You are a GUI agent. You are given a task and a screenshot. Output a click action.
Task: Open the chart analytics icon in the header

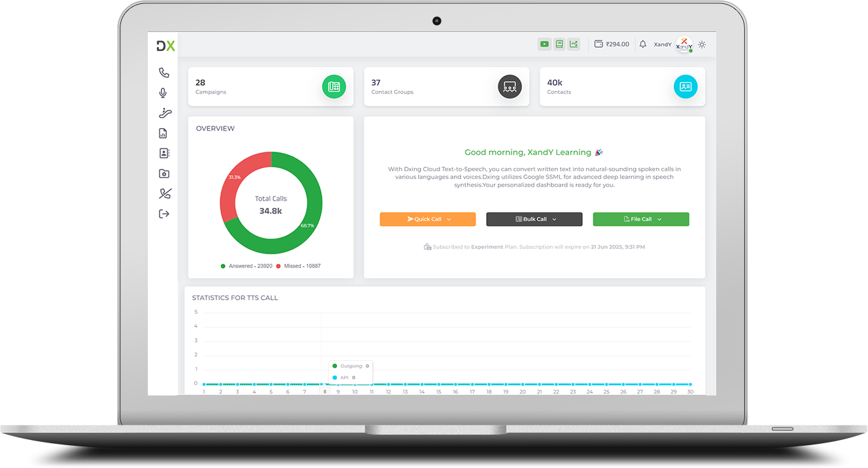574,44
